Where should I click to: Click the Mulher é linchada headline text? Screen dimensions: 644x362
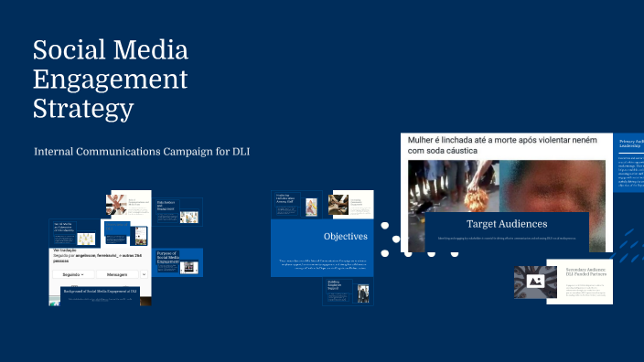[502, 145]
